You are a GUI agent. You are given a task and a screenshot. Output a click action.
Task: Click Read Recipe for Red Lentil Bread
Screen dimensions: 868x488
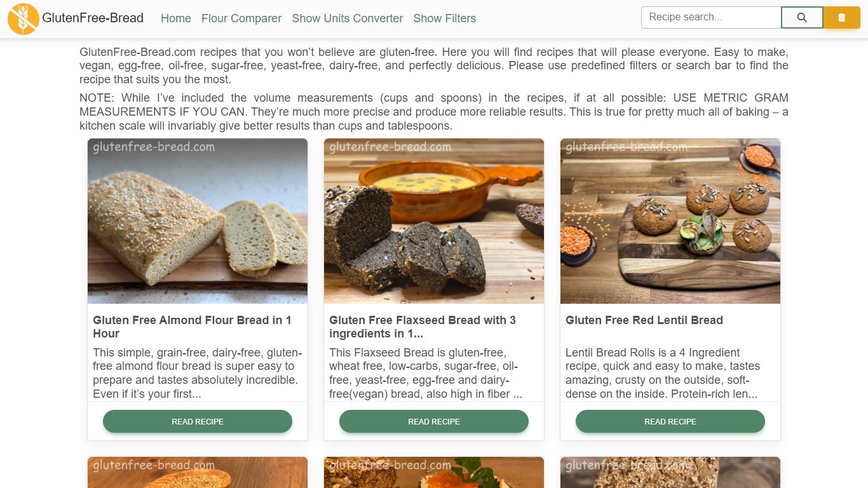(x=670, y=421)
